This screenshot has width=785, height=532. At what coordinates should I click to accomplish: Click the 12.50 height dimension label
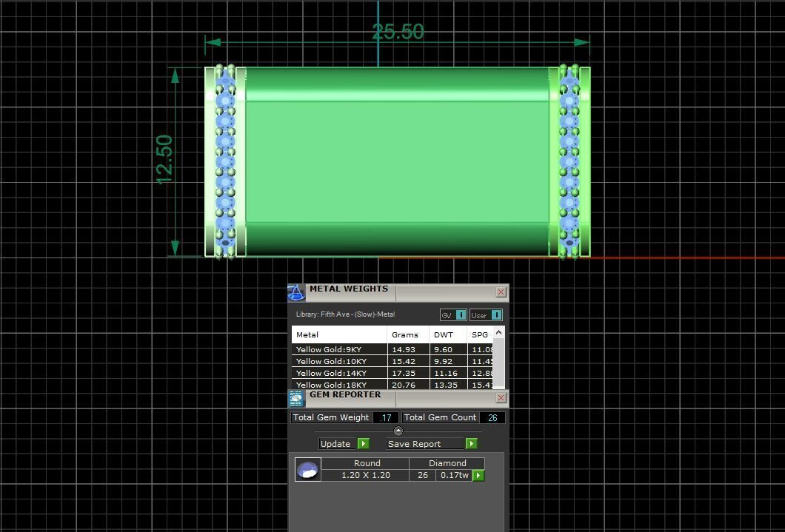[x=164, y=160]
